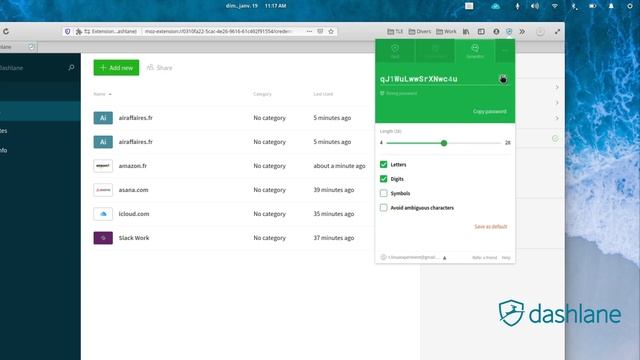Click the extension puzzle icon in address bar
Image resolution: width=640 pixels, height=360 pixels.
point(78,31)
